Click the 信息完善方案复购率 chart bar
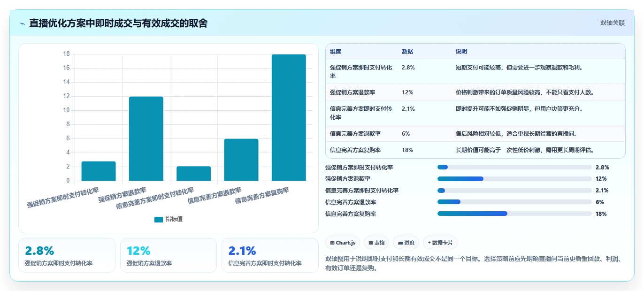This screenshot has height=291, width=644. pyautogui.click(x=289, y=117)
